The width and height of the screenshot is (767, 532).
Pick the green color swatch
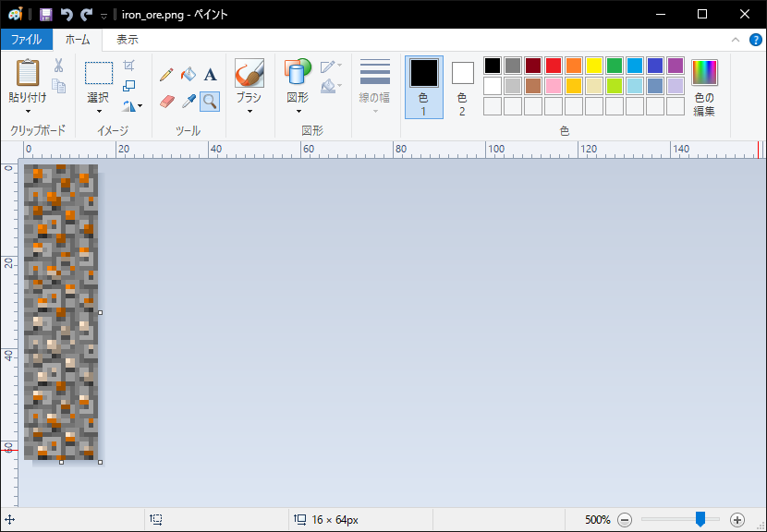click(x=614, y=65)
